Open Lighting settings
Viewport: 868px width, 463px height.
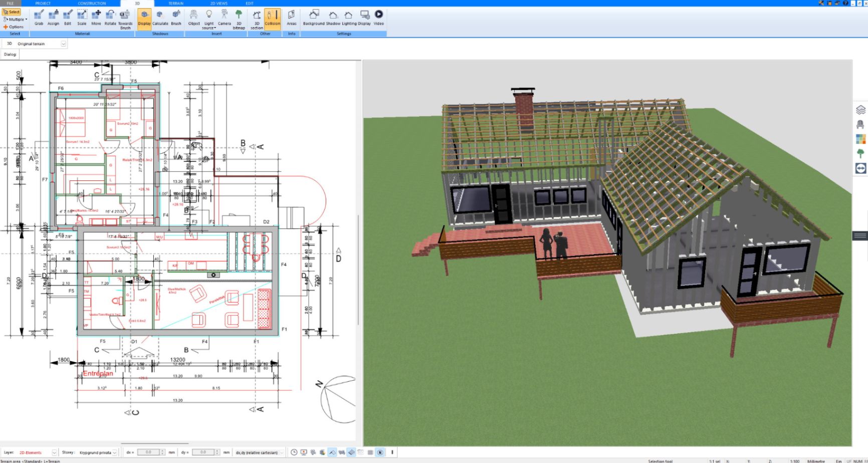[349, 18]
